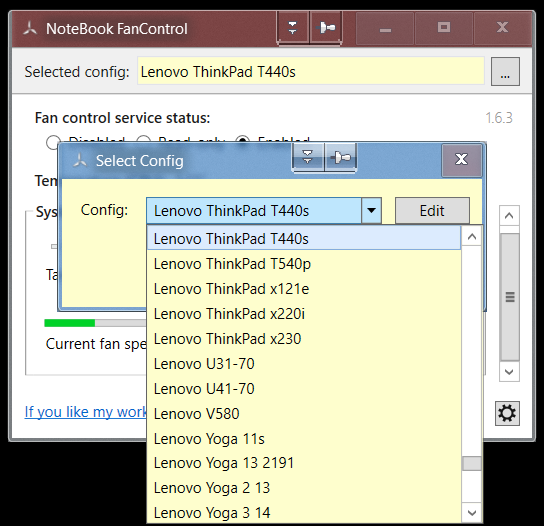Click the pin icon in Select Config title bar

click(x=341, y=158)
